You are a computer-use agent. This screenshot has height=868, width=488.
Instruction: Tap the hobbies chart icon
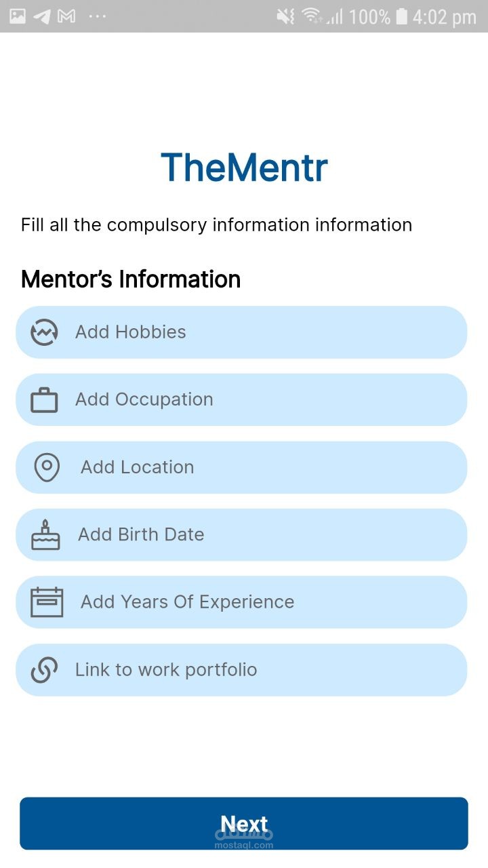(45, 332)
